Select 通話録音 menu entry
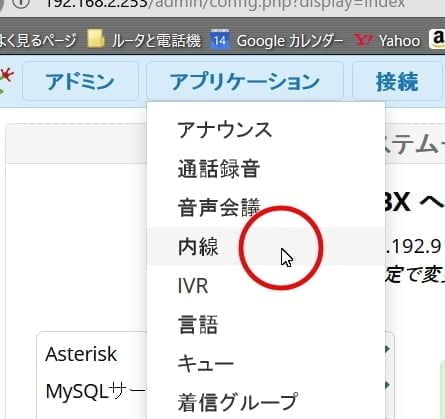Image resolution: width=445 pixels, height=419 pixels. click(x=266, y=169)
